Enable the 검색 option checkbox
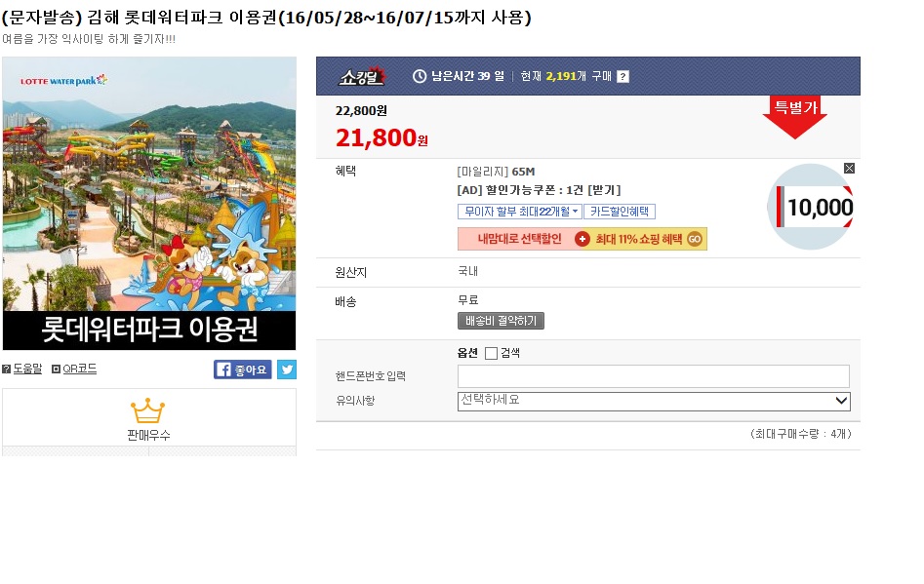The image size is (924, 584). coord(491,353)
